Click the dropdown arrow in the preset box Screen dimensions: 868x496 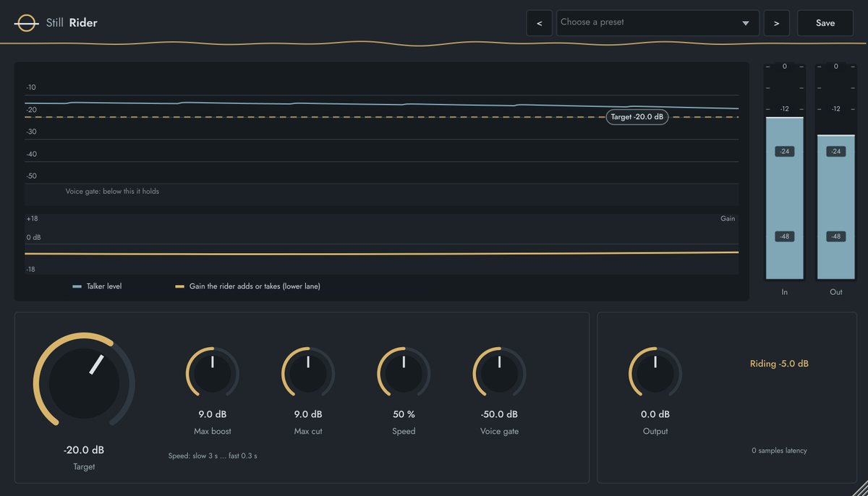746,23
